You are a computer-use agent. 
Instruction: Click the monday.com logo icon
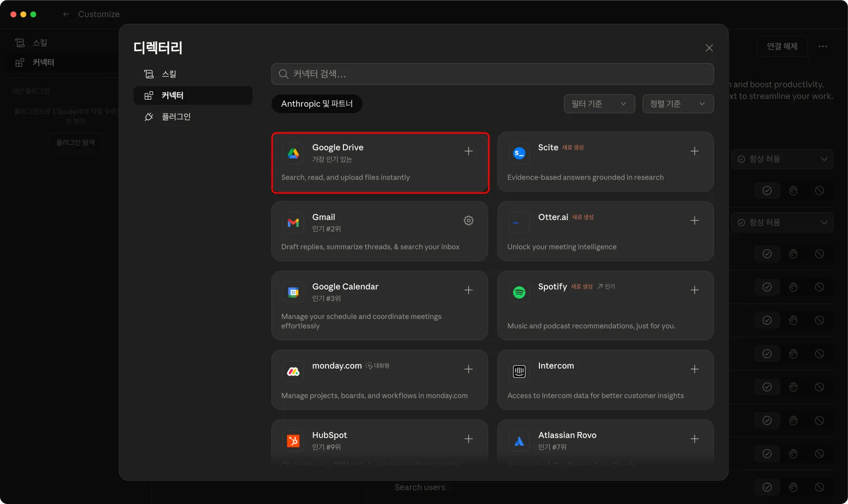[x=293, y=371]
